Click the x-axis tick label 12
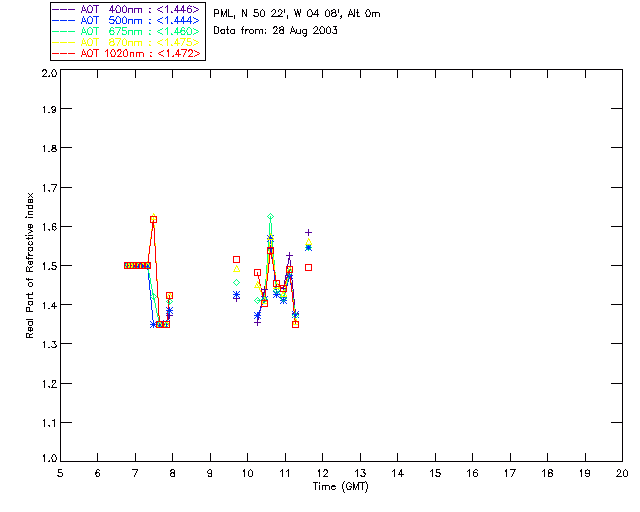 click(322, 474)
